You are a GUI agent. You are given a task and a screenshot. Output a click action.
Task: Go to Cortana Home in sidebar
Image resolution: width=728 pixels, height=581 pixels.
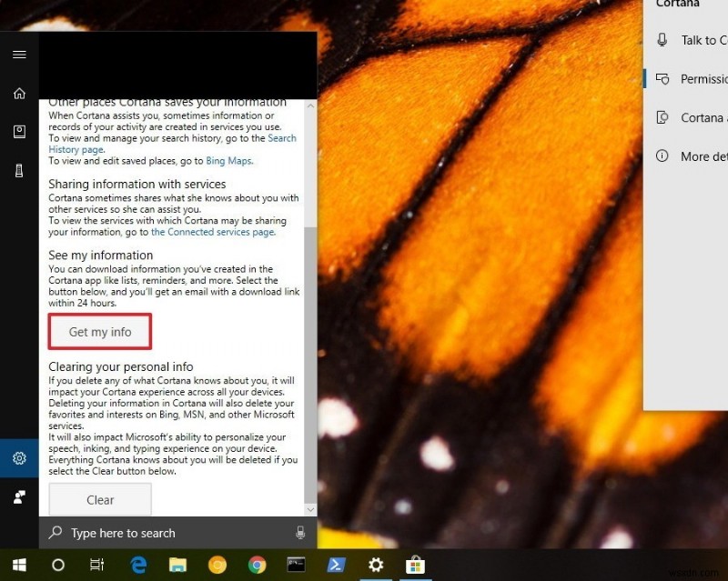point(19,94)
